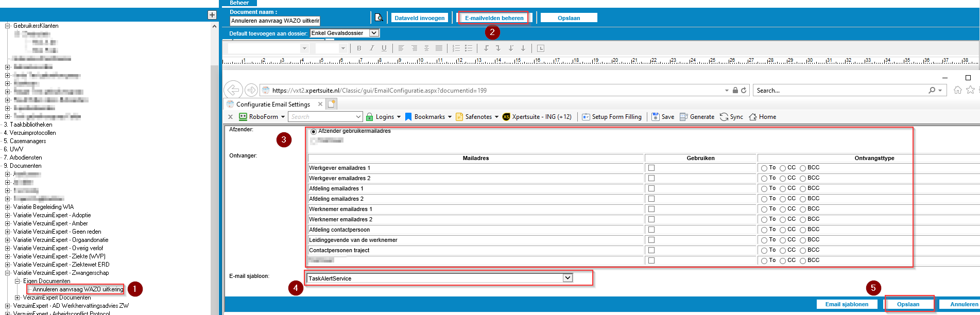Click the Email sjablonen button
Image resolution: width=980 pixels, height=315 pixels.
[847, 304]
